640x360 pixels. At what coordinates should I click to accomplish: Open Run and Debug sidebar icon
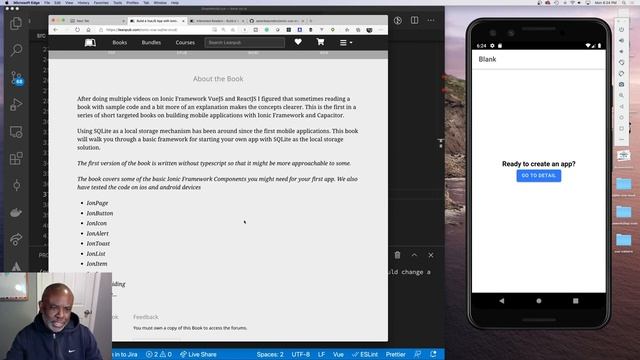coord(16,104)
